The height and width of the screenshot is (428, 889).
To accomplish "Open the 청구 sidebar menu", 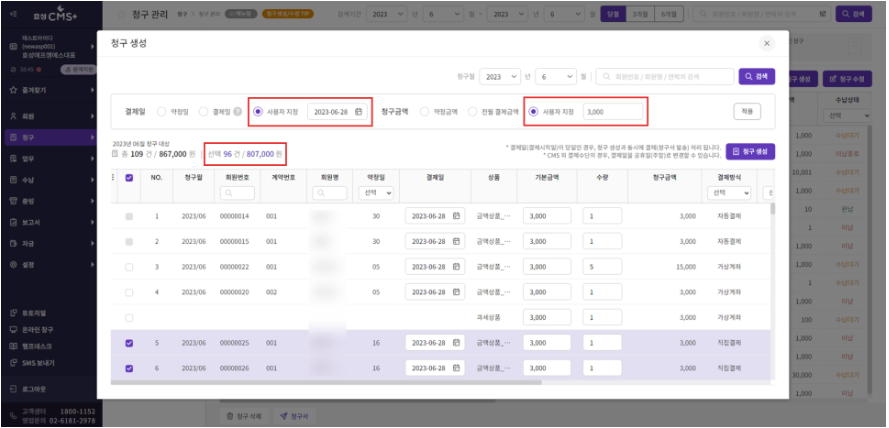I will (52, 137).
